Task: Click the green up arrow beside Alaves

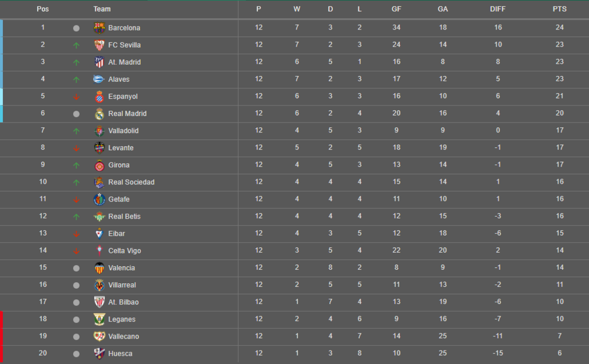Action: (76, 80)
